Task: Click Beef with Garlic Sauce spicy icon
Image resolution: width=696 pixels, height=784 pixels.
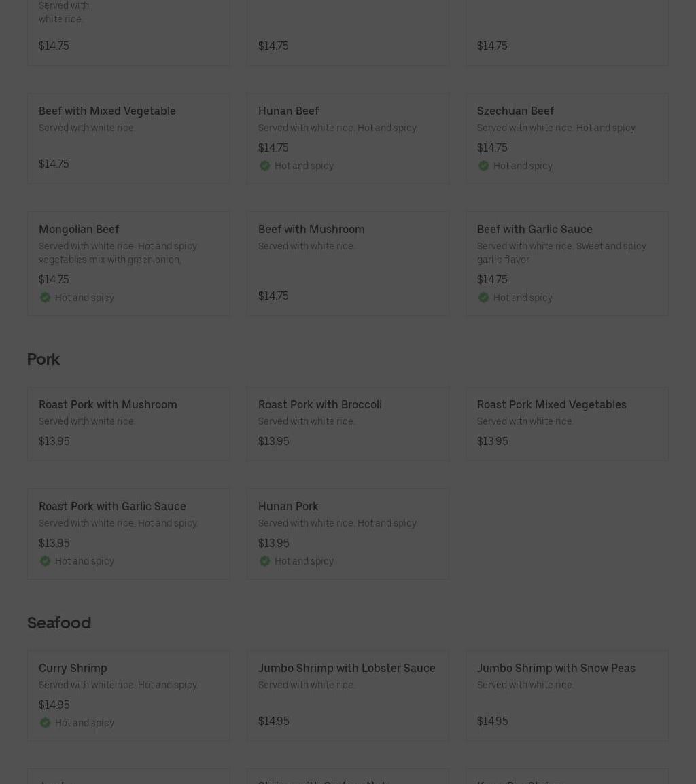Action: pos(483,298)
